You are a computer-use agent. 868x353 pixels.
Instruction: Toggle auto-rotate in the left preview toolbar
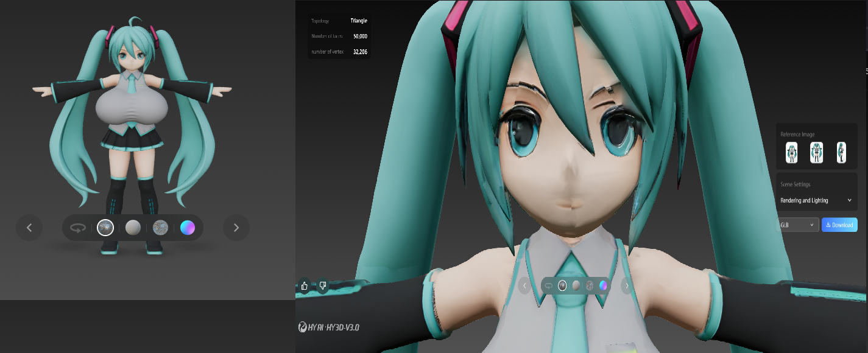[78, 228]
